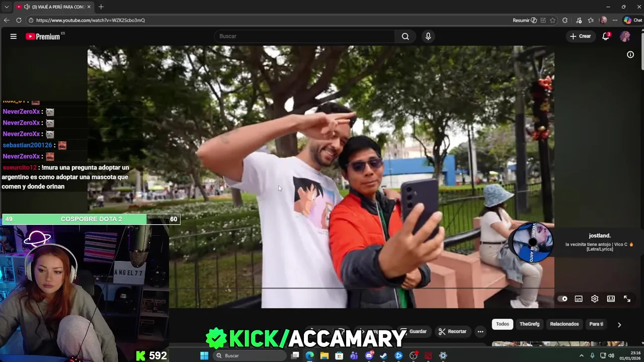The height and width of the screenshot is (362, 644).
Task: Click the Crear button
Action: click(580, 36)
